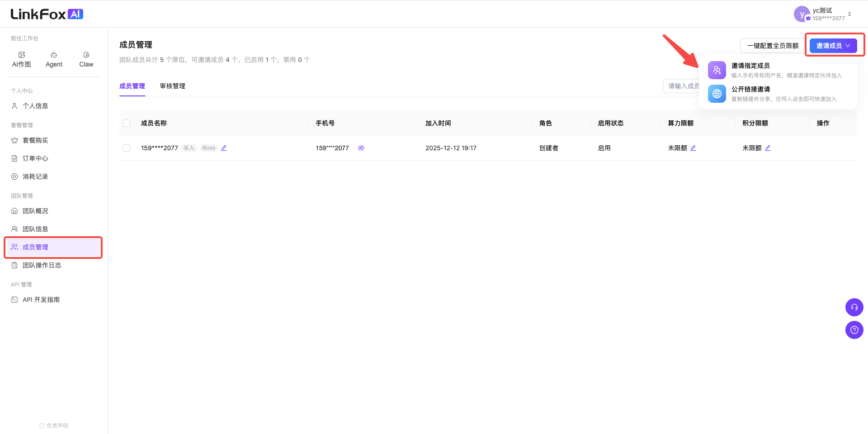The height and width of the screenshot is (434, 868).
Task: Open 团队操作日志 in the sidebar
Action: (x=53, y=265)
